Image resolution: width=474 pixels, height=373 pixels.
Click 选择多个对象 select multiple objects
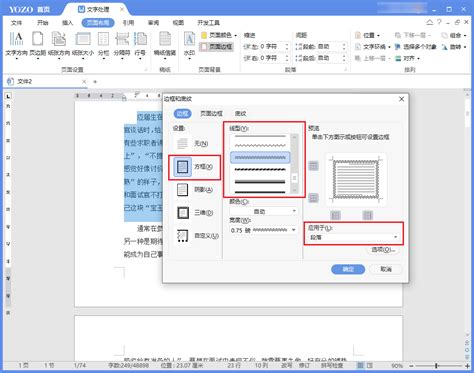pos(416,47)
